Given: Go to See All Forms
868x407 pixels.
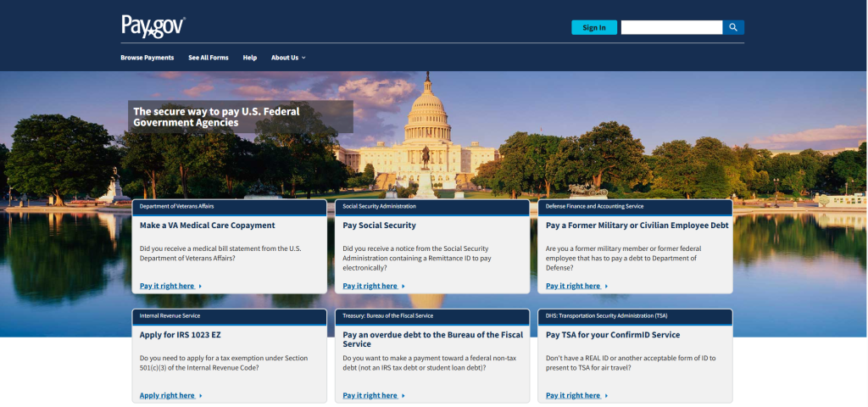Looking at the screenshot, I should (208, 58).
